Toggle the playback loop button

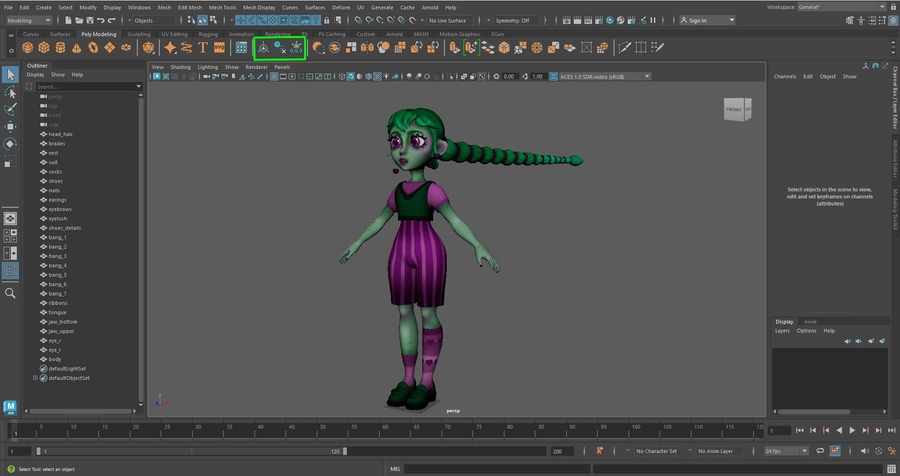pos(820,451)
